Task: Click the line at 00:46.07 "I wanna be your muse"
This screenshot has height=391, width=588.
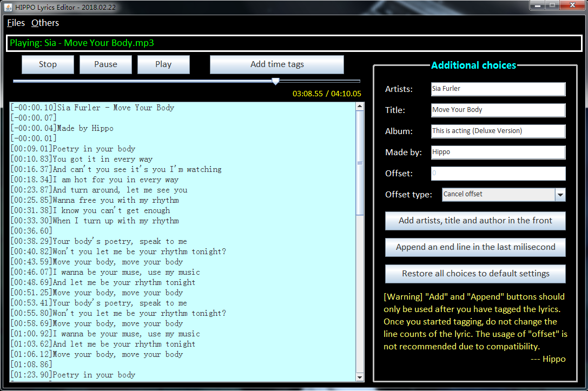Action: [105, 272]
